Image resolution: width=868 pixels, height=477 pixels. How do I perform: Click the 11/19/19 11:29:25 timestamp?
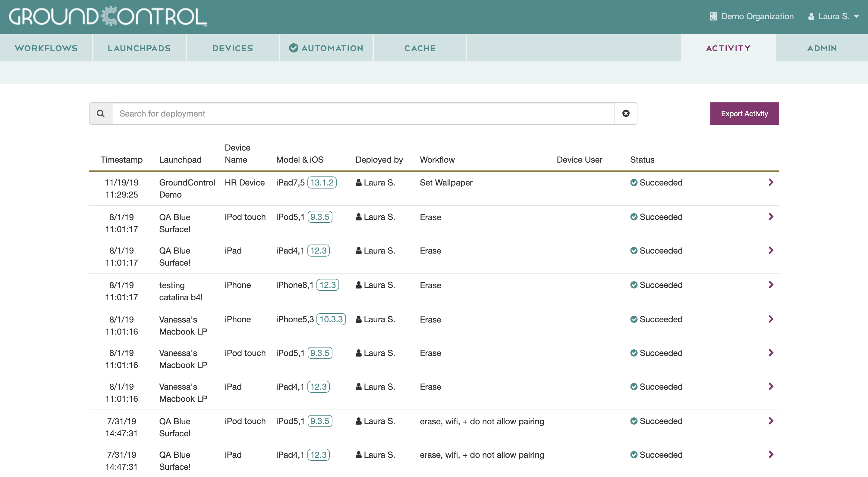[x=121, y=189]
